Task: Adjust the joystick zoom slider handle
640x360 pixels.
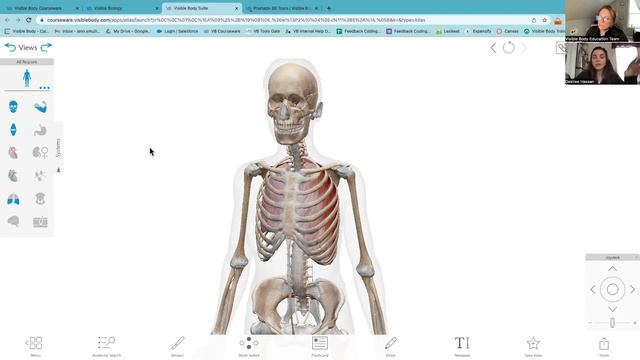Action: click(x=613, y=323)
